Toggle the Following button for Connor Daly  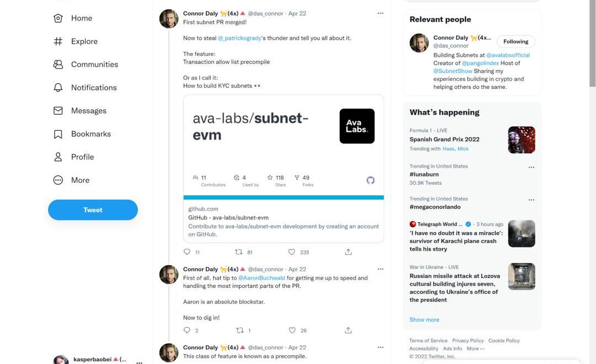[x=515, y=41]
